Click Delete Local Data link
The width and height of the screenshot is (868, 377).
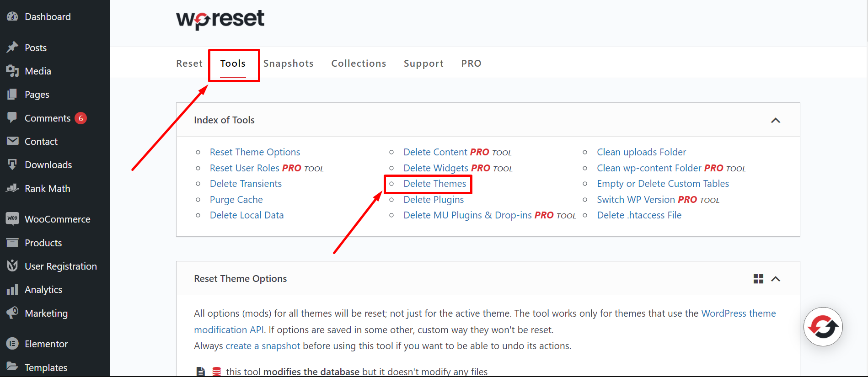coord(246,215)
